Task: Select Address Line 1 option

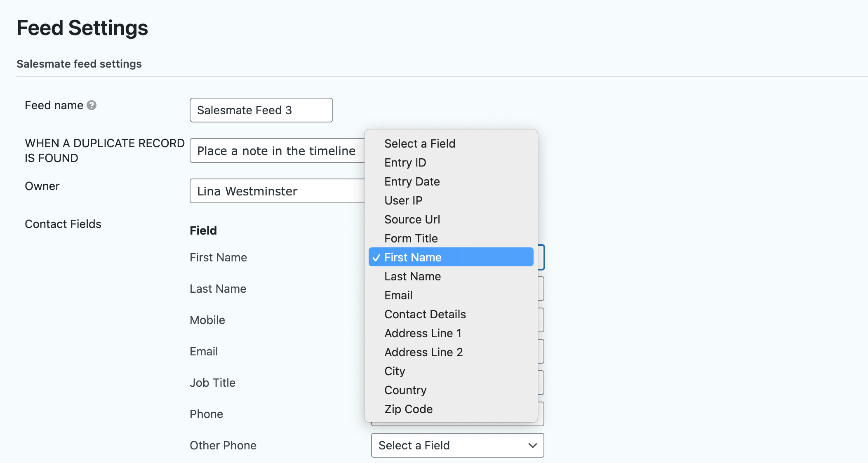Action: click(451, 333)
